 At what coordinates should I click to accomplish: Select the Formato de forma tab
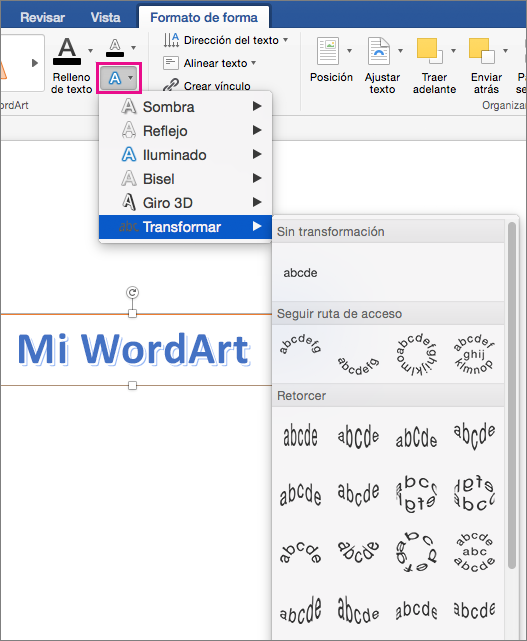tap(204, 18)
